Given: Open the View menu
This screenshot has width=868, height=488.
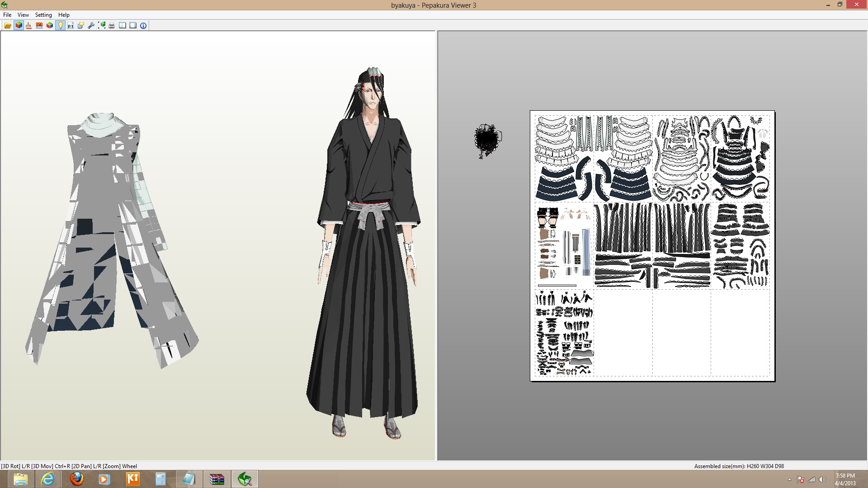Looking at the screenshot, I should point(23,14).
